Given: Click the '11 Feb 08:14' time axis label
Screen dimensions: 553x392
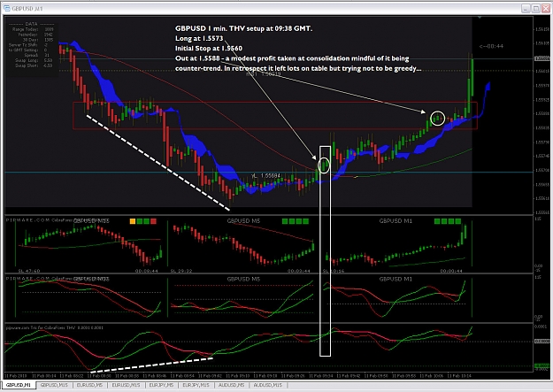Looking at the screenshot, I should tap(45, 376).
